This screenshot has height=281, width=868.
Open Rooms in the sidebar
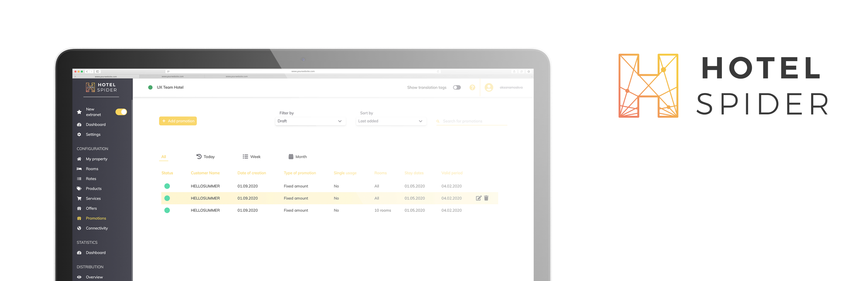click(92, 169)
